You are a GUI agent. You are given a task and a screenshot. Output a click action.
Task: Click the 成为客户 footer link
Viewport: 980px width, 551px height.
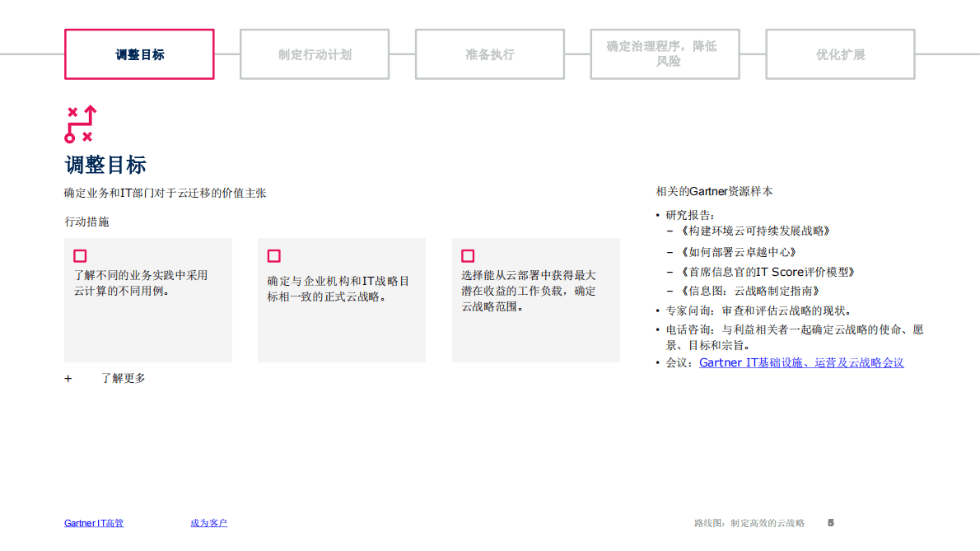[x=208, y=523]
